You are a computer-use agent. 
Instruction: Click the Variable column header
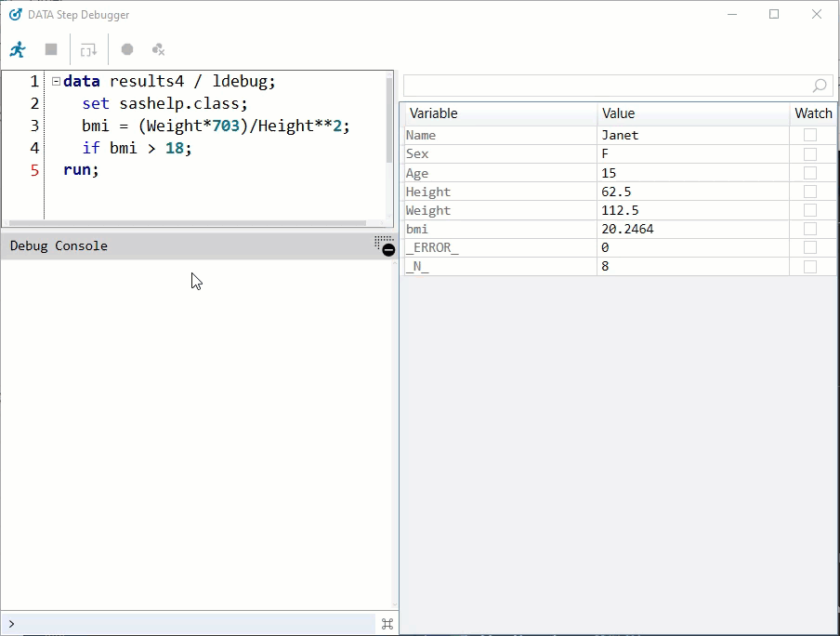click(x=432, y=113)
